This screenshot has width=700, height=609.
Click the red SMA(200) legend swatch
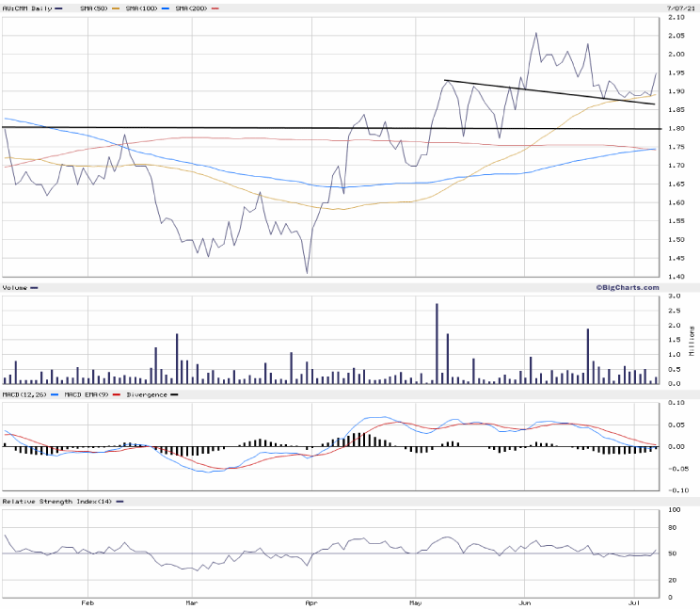[x=216, y=8]
